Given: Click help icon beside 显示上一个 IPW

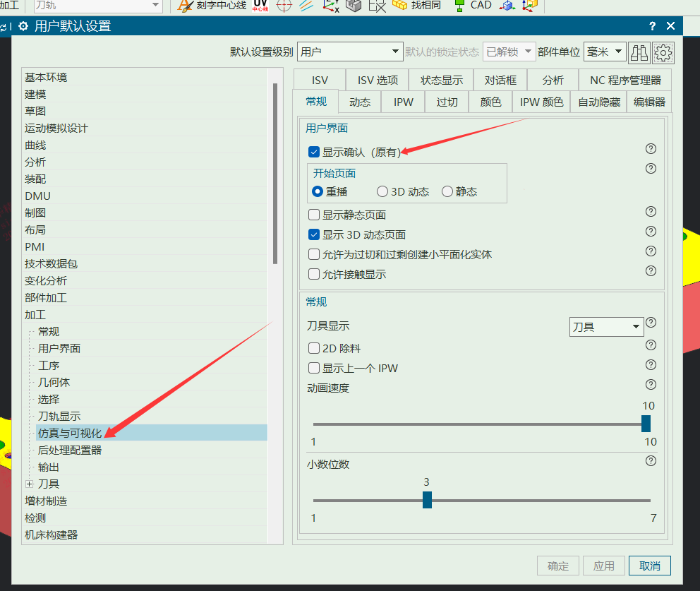Looking at the screenshot, I should (651, 365).
